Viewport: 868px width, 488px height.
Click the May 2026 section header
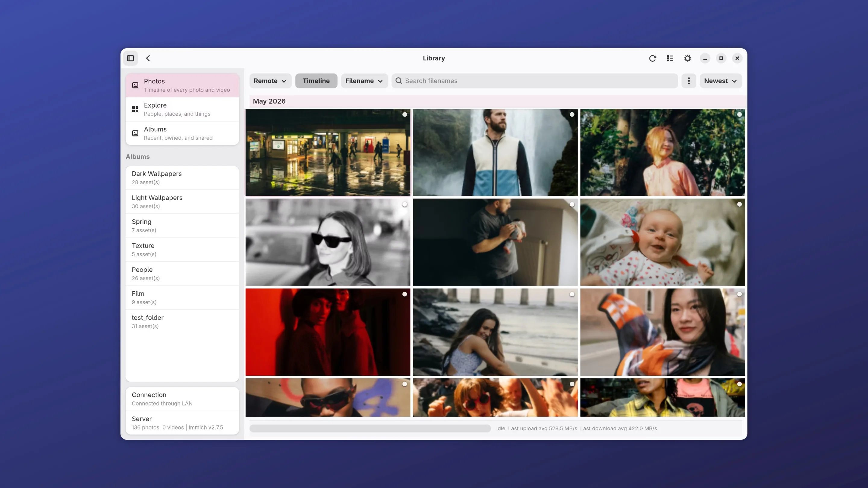click(x=498, y=102)
